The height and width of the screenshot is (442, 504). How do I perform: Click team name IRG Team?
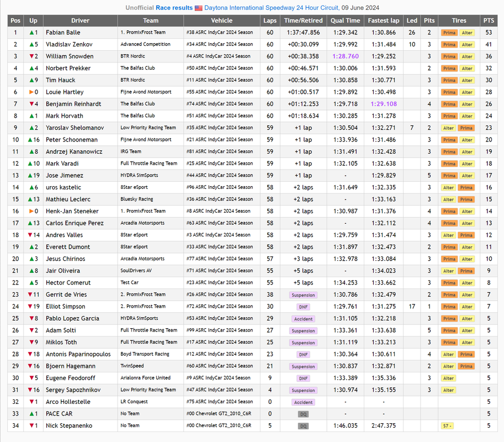point(131,151)
